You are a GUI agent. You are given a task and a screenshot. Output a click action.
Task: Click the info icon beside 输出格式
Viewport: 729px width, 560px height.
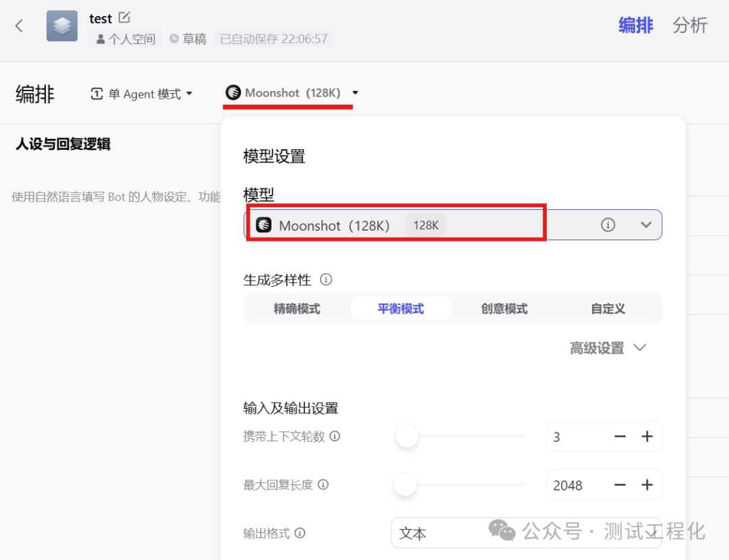[x=300, y=532]
